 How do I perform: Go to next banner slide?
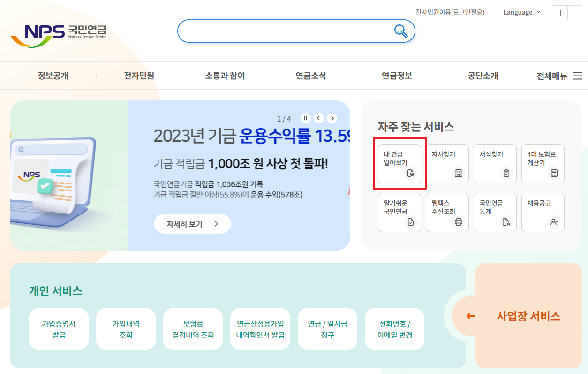pyautogui.click(x=332, y=118)
